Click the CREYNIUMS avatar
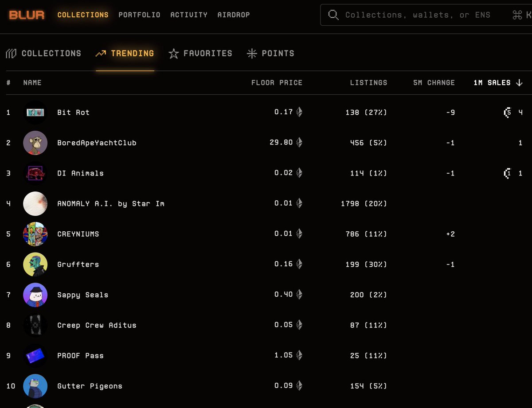This screenshot has height=408, width=532. 35,234
